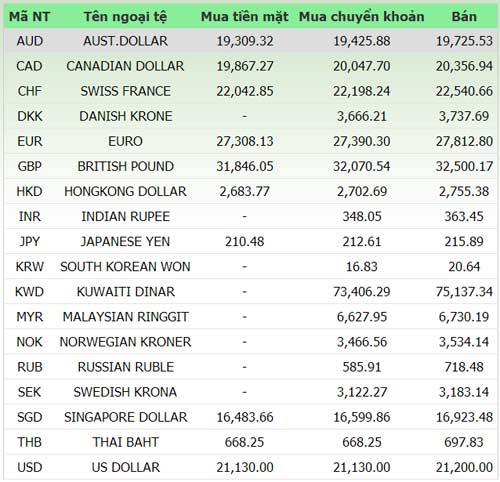Select the HKD currency code

click(x=30, y=191)
